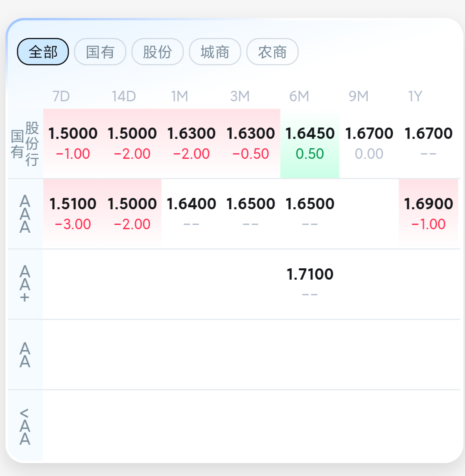Select the AA+ row label
The width and height of the screenshot is (465, 476).
coord(25,284)
